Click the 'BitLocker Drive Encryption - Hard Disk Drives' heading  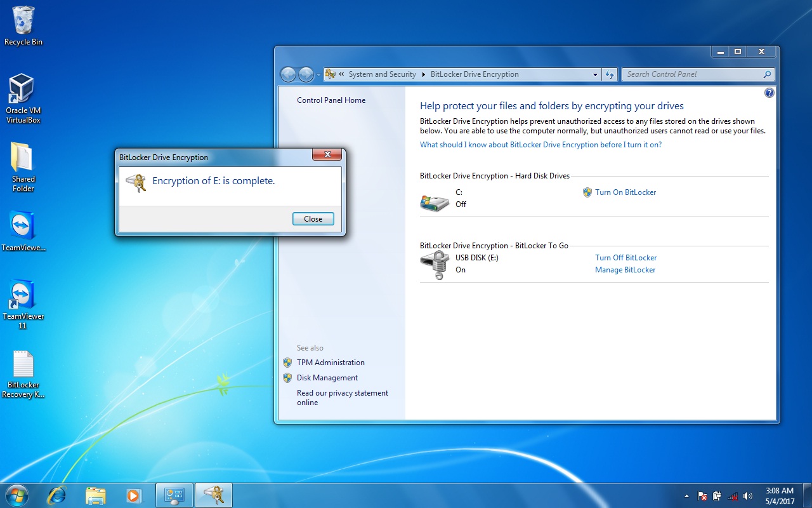click(x=495, y=176)
